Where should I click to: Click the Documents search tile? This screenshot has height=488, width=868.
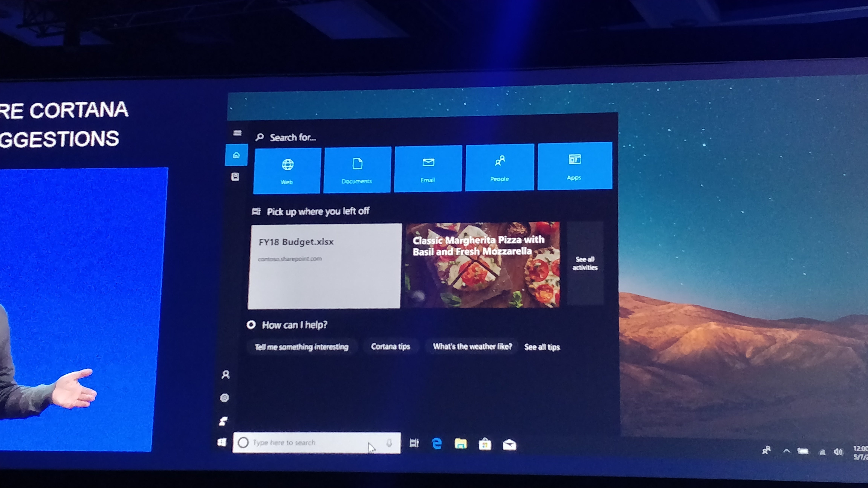pyautogui.click(x=357, y=170)
